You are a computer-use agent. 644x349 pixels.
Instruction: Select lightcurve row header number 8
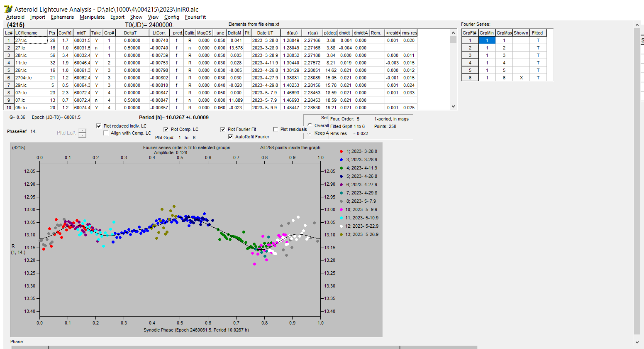[9, 93]
